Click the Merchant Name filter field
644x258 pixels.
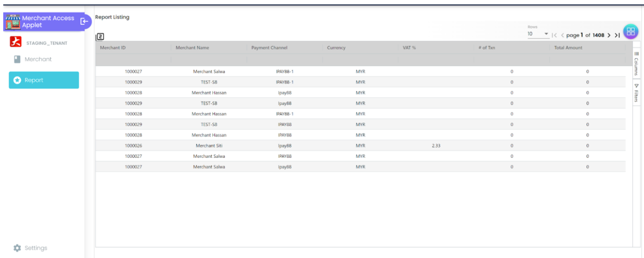pos(209,60)
